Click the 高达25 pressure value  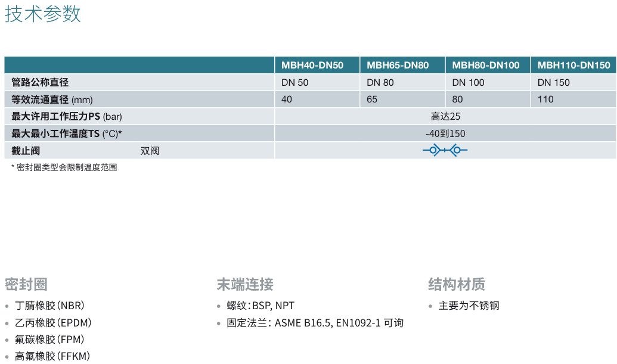(x=445, y=117)
